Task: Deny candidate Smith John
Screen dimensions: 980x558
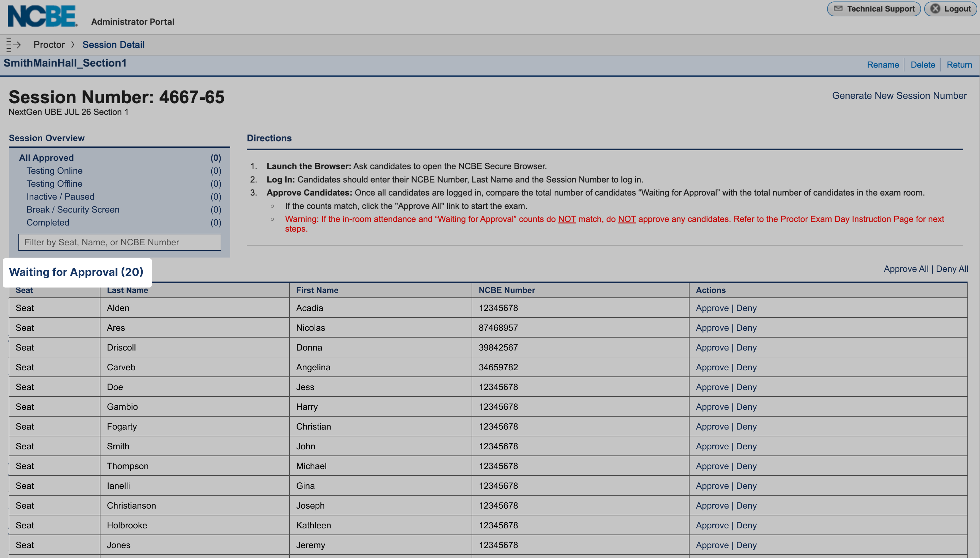Action: coord(746,447)
